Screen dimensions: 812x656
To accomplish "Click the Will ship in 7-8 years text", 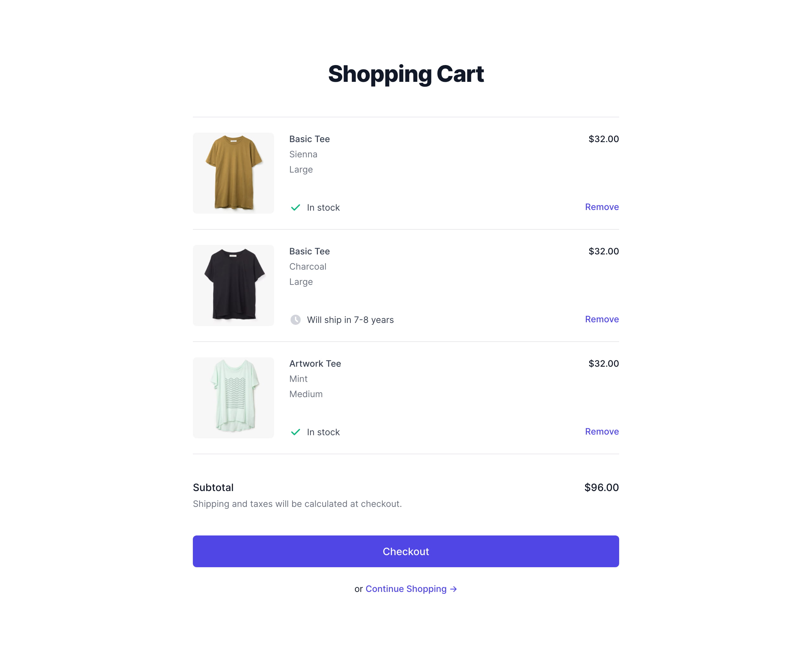I will coord(350,320).
